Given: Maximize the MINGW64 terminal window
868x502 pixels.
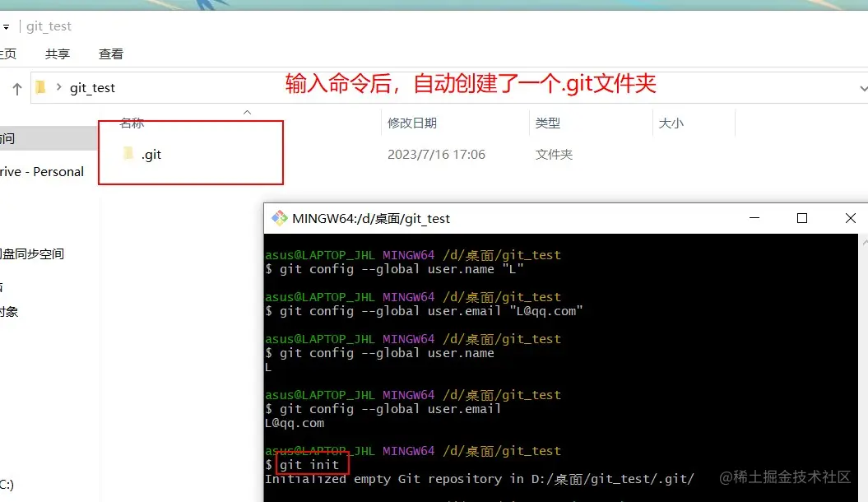Looking at the screenshot, I should (801, 218).
